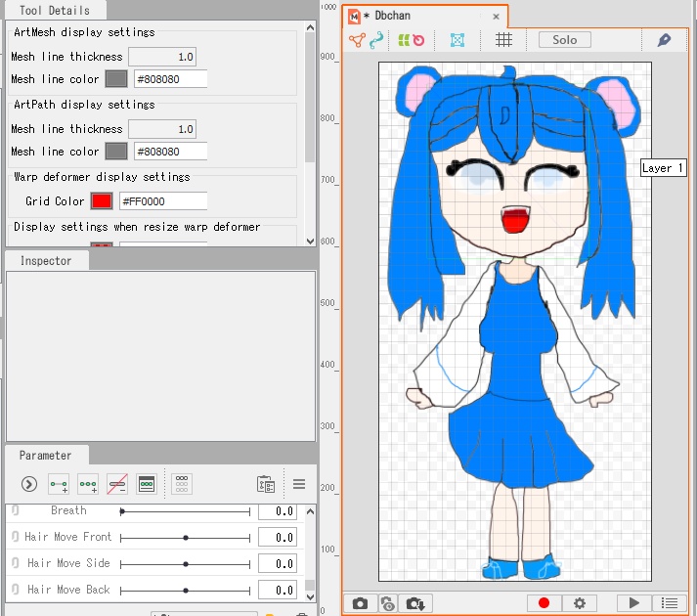Image resolution: width=697 pixels, height=616 pixels.
Task: Click the pen tool icon in canvas toolbar
Action: pos(664,40)
